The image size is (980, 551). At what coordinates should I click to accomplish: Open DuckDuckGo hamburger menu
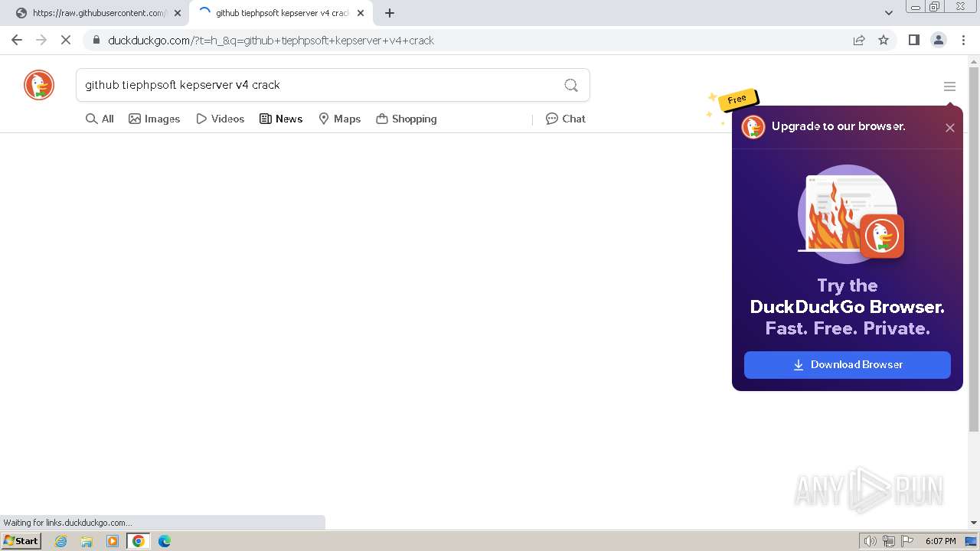tap(949, 86)
